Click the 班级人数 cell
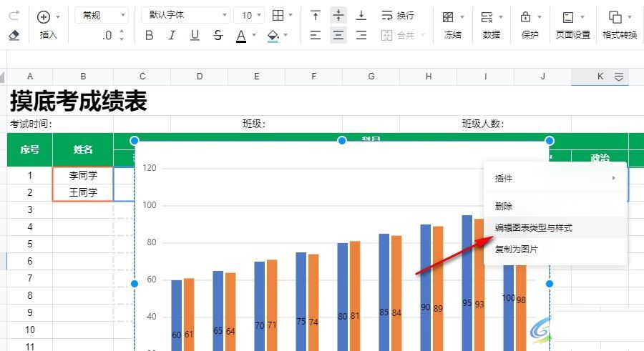The height and width of the screenshot is (351, 644). 485,124
